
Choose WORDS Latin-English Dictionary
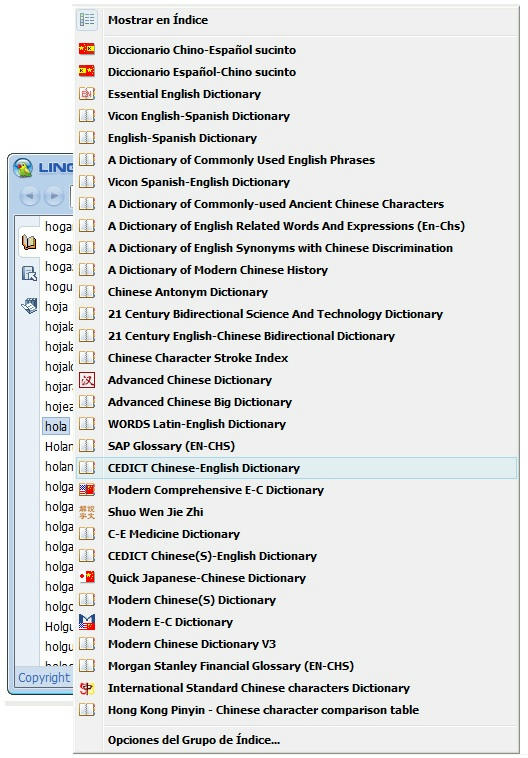296,424
